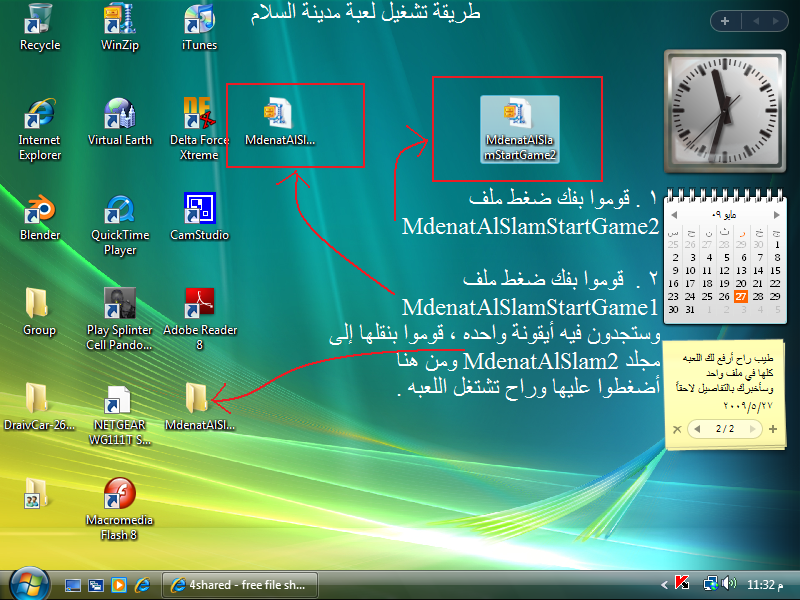Select the unlabeled pictures folder icon

(x=36, y=494)
